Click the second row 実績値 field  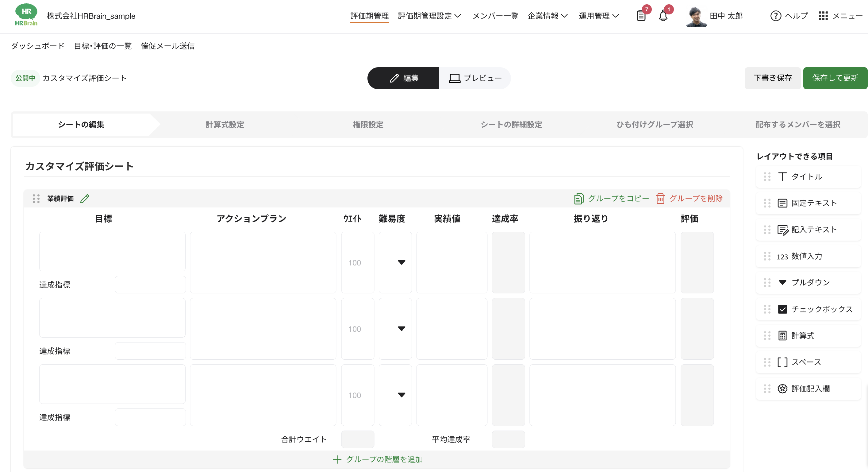click(x=452, y=329)
